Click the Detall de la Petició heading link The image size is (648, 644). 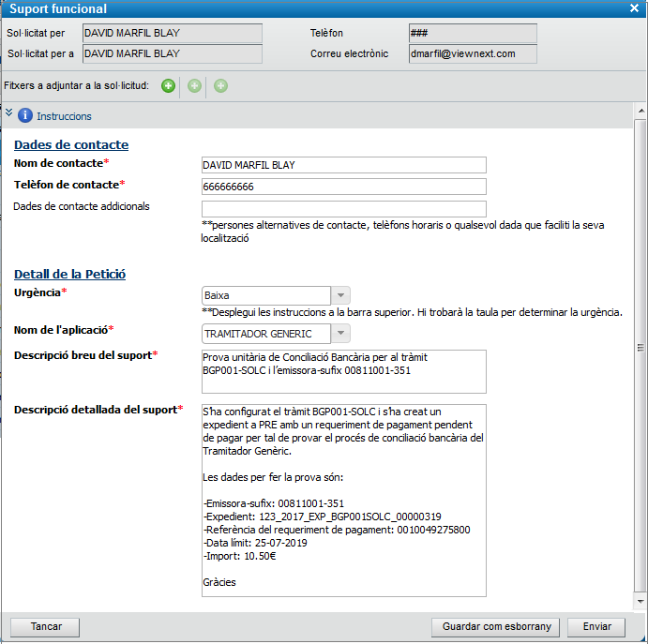tap(69, 274)
